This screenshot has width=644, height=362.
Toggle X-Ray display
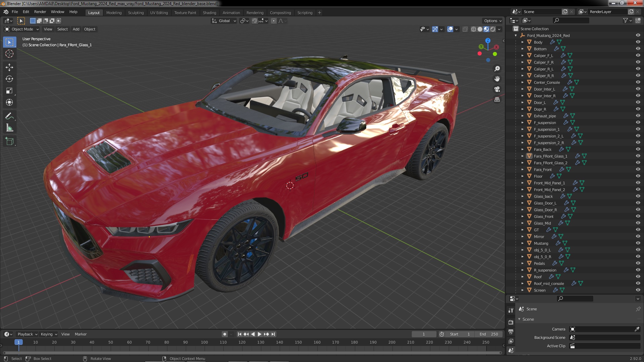coord(465,29)
